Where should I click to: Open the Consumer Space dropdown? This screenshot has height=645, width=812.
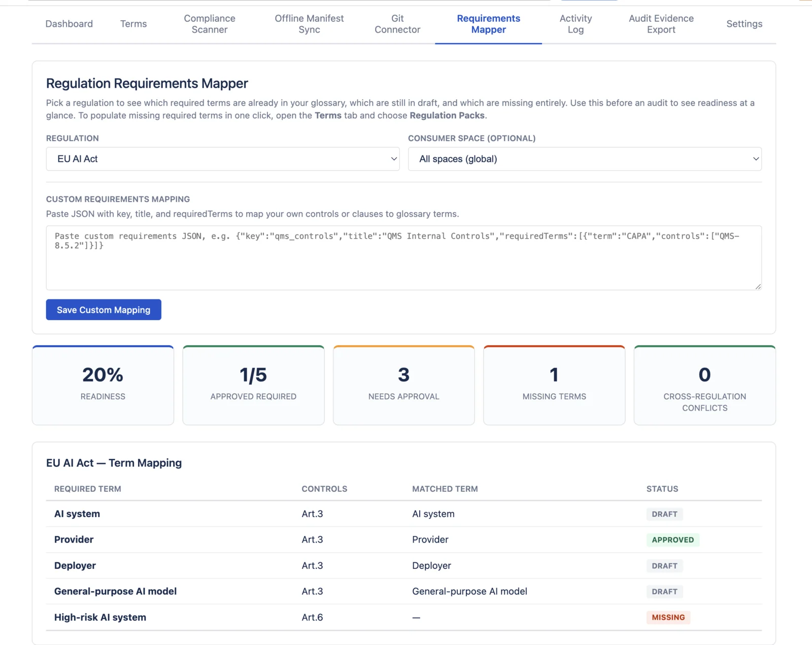(585, 159)
